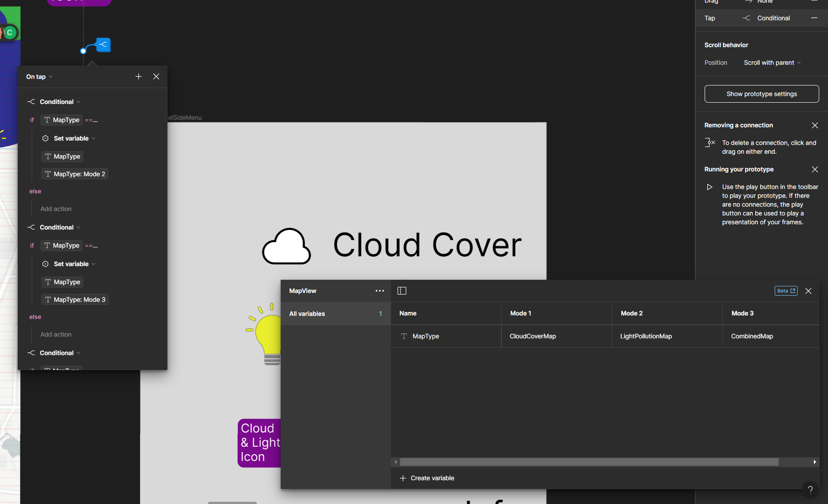Close the MapView variables window
The height and width of the screenshot is (504, 828).
tap(808, 291)
